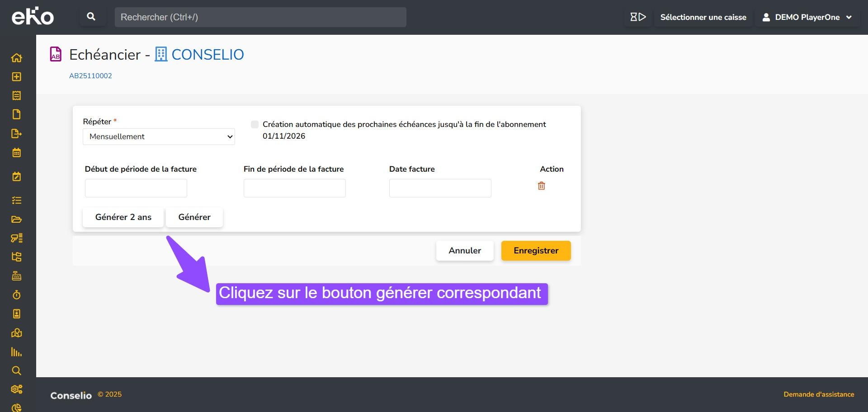Click the hourglass play icon in header
The width and height of the screenshot is (868, 412).
[x=638, y=17]
